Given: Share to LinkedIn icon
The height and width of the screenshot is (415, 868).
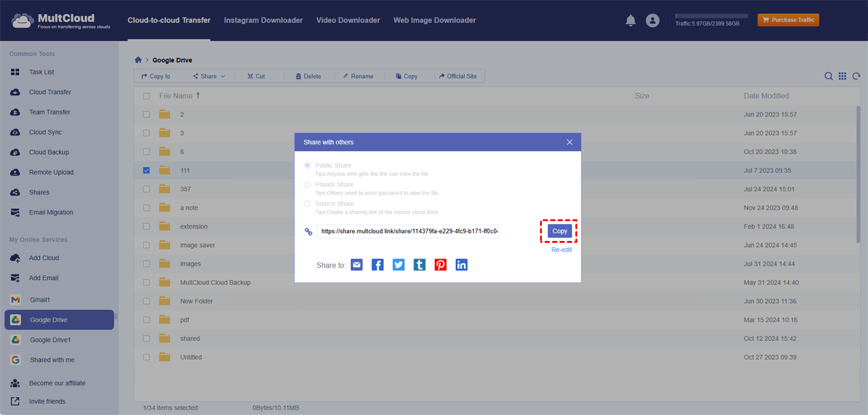Looking at the screenshot, I should [462, 264].
